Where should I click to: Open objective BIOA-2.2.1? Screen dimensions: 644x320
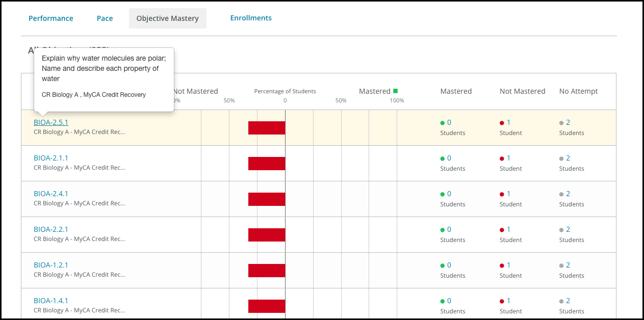click(51, 229)
